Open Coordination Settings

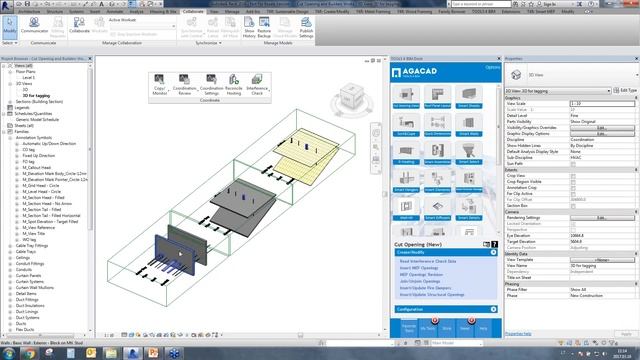pos(211,84)
